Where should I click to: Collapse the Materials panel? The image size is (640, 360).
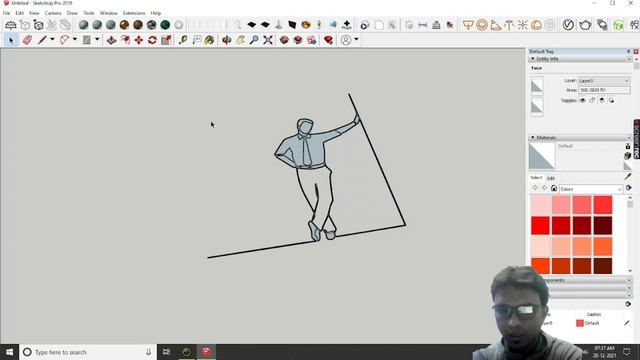pos(533,138)
